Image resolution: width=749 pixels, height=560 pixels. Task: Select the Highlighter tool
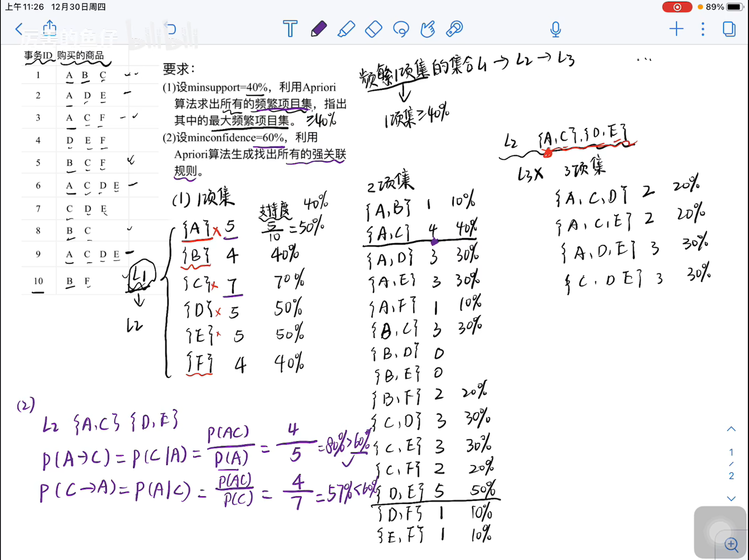pos(346,29)
